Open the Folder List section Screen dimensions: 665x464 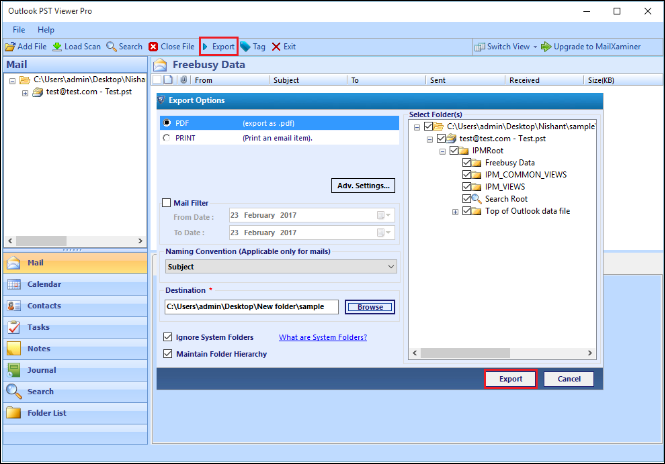pyautogui.click(x=75, y=413)
